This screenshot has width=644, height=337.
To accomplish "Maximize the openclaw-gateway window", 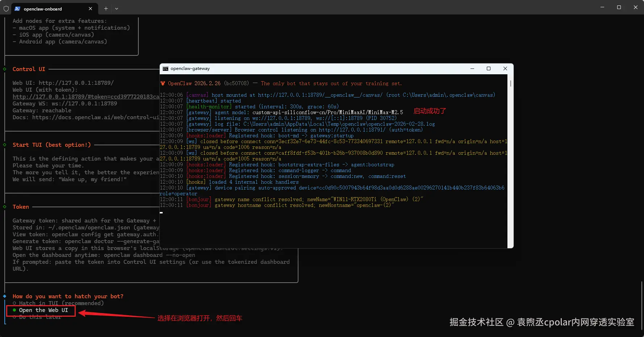I will coord(489,68).
